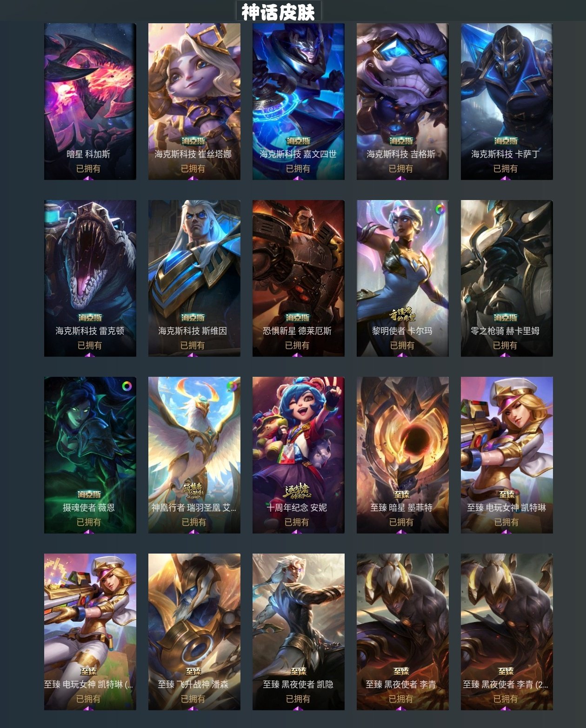Click the 至臻 电玩女神 凯特琳 (... title

[88, 684]
